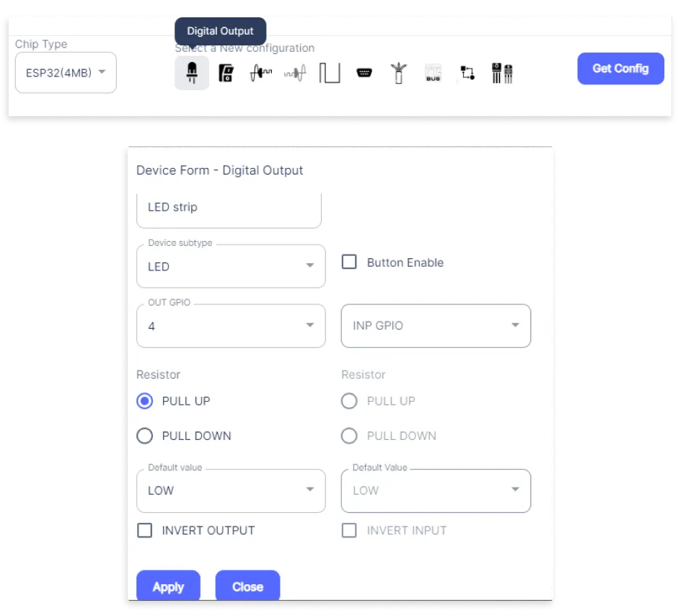Image resolution: width=678 pixels, height=616 pixels.
Task: Click the Get Config button
Action: point(620,69)
